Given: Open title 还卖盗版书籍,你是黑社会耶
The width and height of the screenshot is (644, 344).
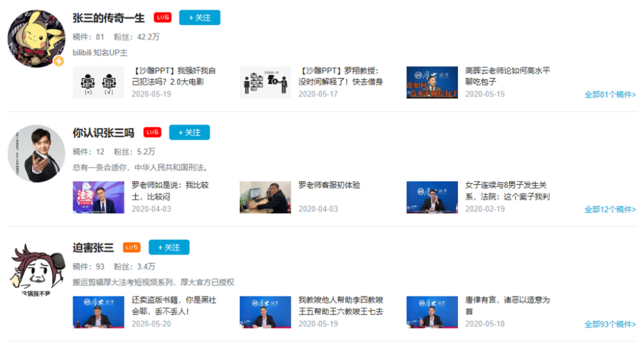Looking at the screenshot, I should coord(174,306).
